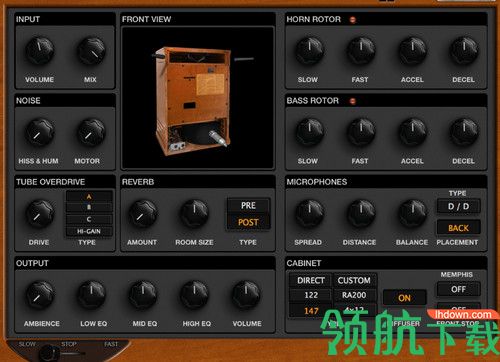Click the Reverb AMOUNT knob
Viewport: 500px width, 362px height.
point(143,214)
